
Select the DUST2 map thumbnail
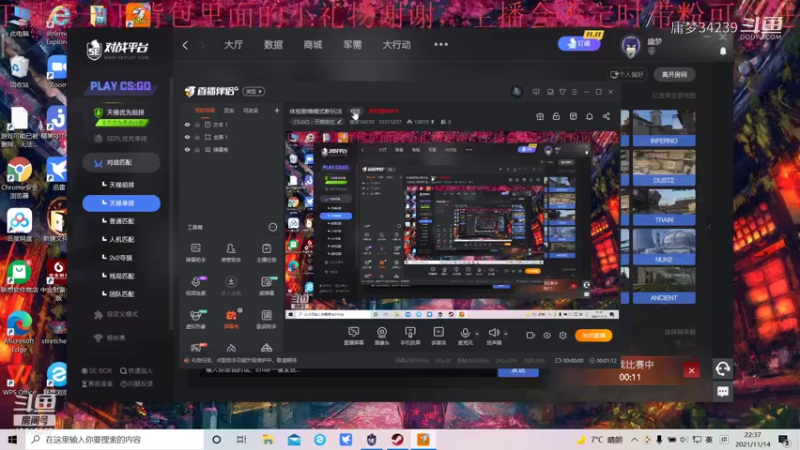(663, 167)
